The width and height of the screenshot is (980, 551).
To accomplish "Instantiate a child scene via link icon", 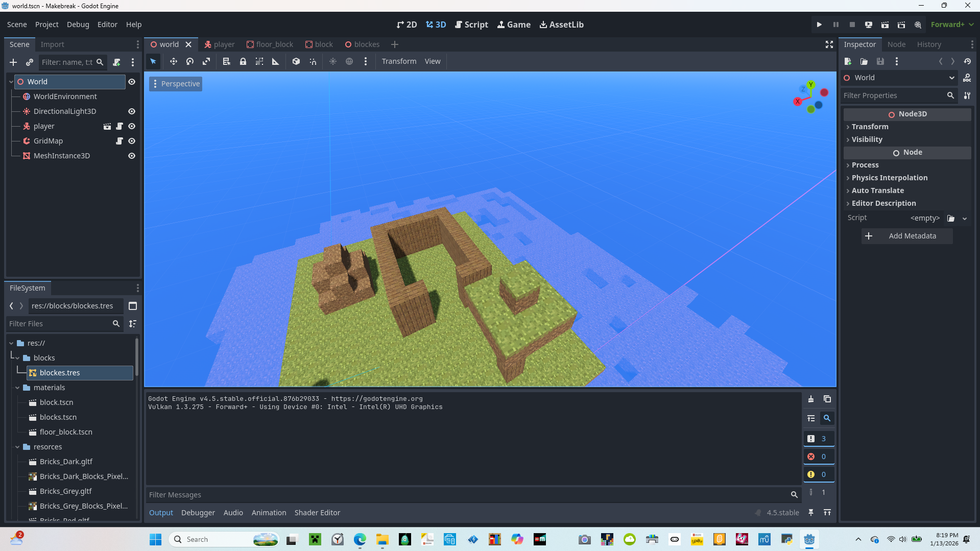I will [30, 62].
